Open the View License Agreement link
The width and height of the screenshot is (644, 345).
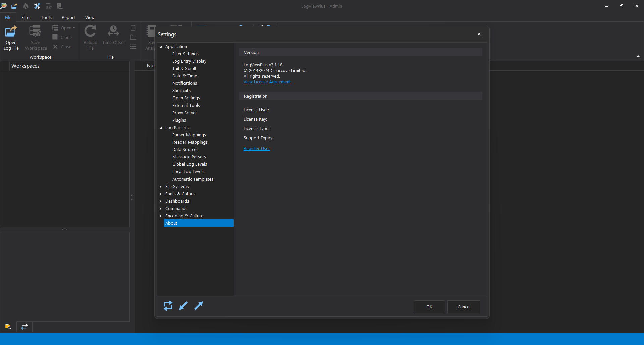click(x=267, y=82)
